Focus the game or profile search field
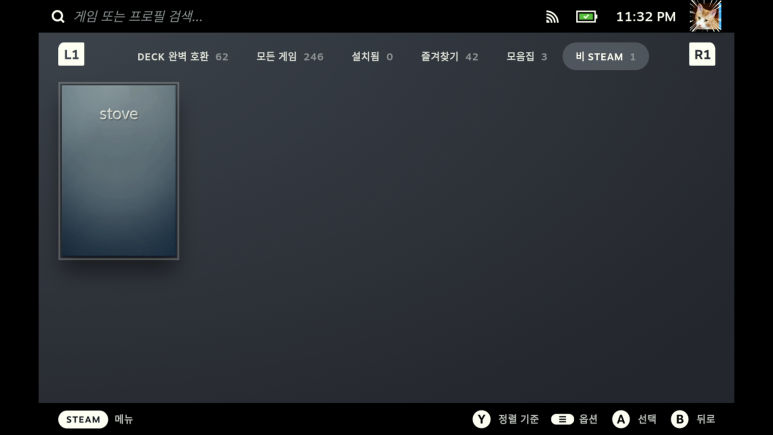 coord(138,17)
